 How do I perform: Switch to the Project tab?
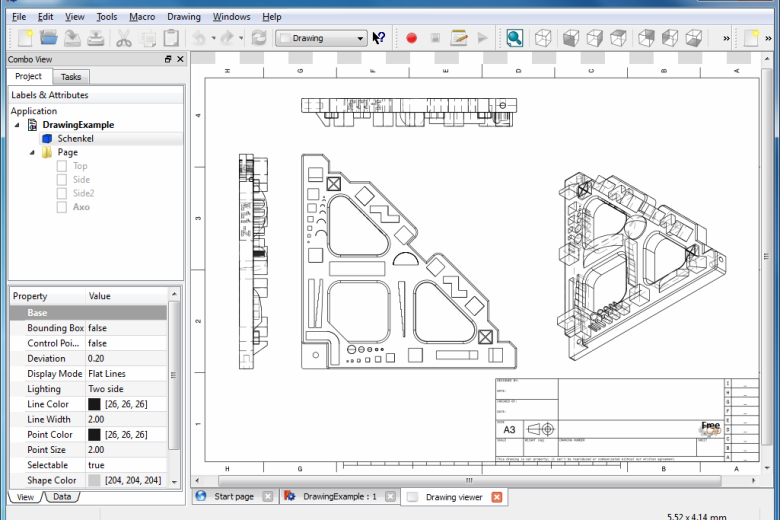[x=28, y=76]
